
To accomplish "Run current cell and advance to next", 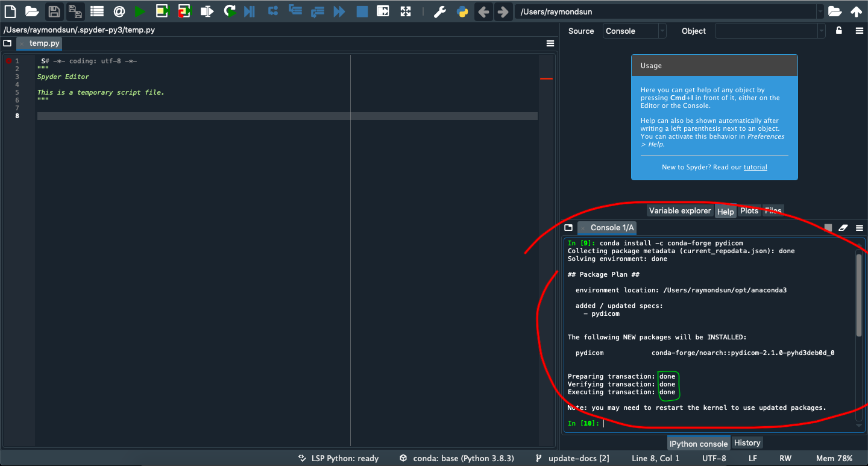I will tap(184, 11).
